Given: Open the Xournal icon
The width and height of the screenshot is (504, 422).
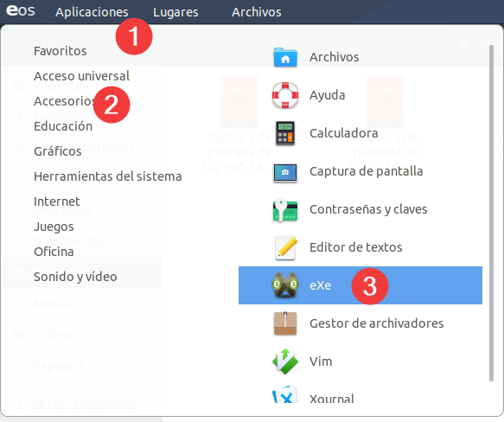Looking at the screenshot, I should point(285,394).
